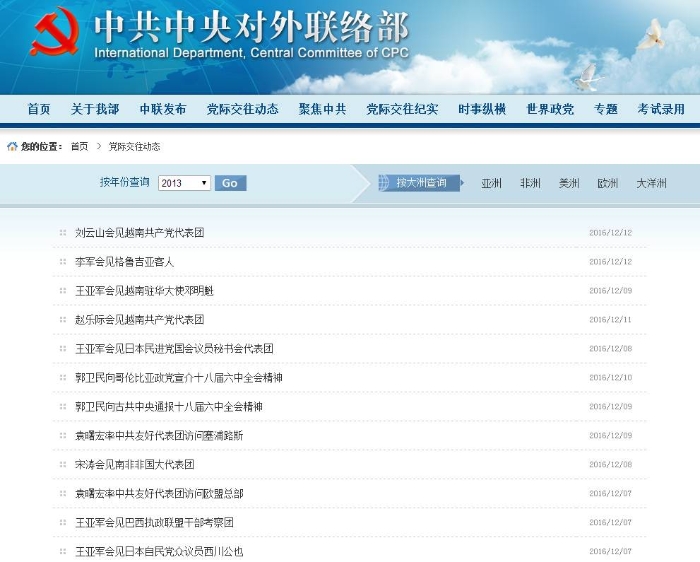
Task: Click date 2016/12/08 on the 宋涛 row
Action: coord(611,465)
